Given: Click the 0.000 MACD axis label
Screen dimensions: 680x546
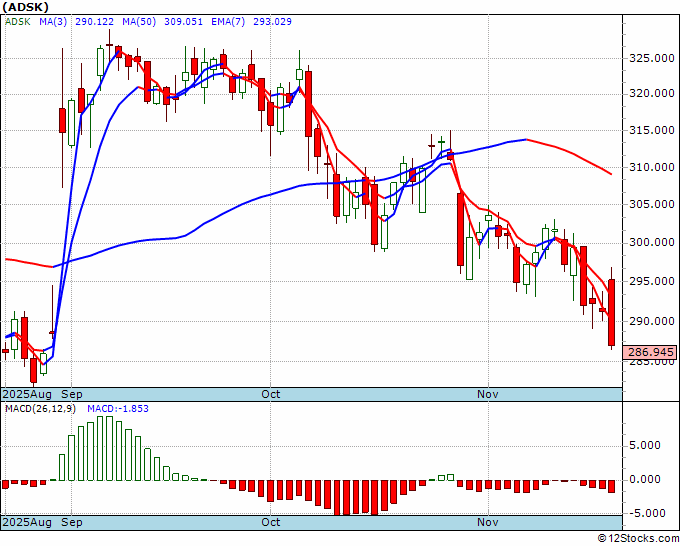Looking at the screenshot, I should click(x=646, y=479).
